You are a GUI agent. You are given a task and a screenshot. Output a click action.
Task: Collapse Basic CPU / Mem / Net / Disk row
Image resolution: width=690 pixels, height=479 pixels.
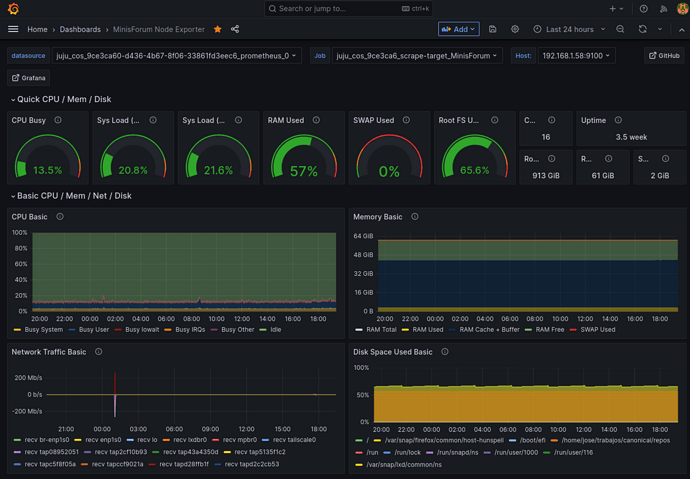click(71, 196)
